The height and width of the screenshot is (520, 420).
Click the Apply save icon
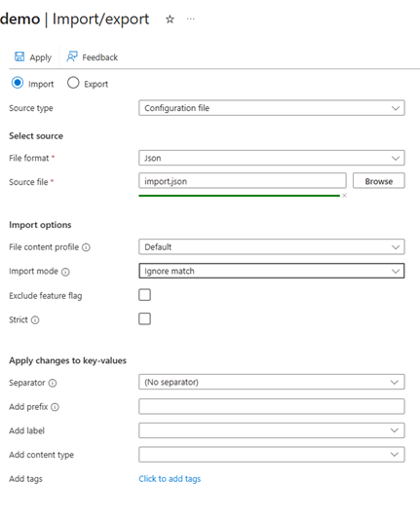[19, 56]
